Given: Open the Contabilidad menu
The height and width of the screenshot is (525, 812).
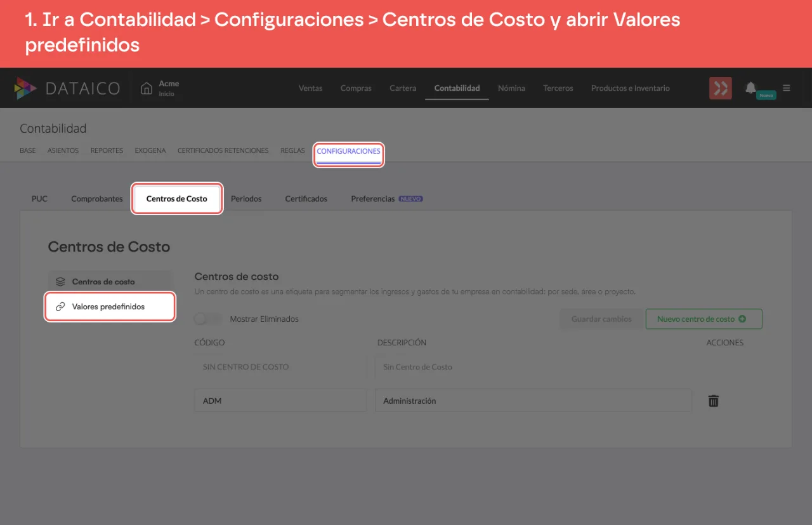Looking at the screenshot, I should coord(457,88).
